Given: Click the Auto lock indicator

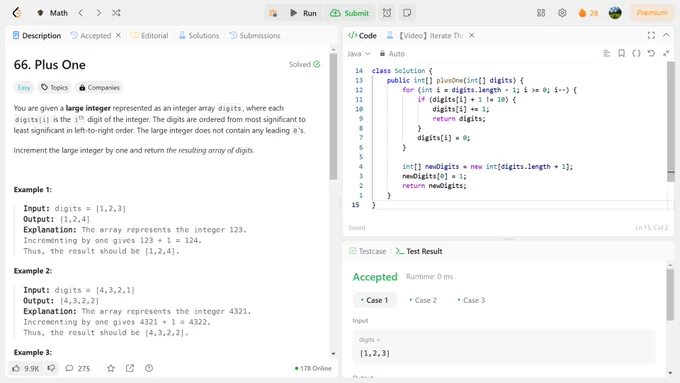Looking at the screenshot, I should 392,54.
